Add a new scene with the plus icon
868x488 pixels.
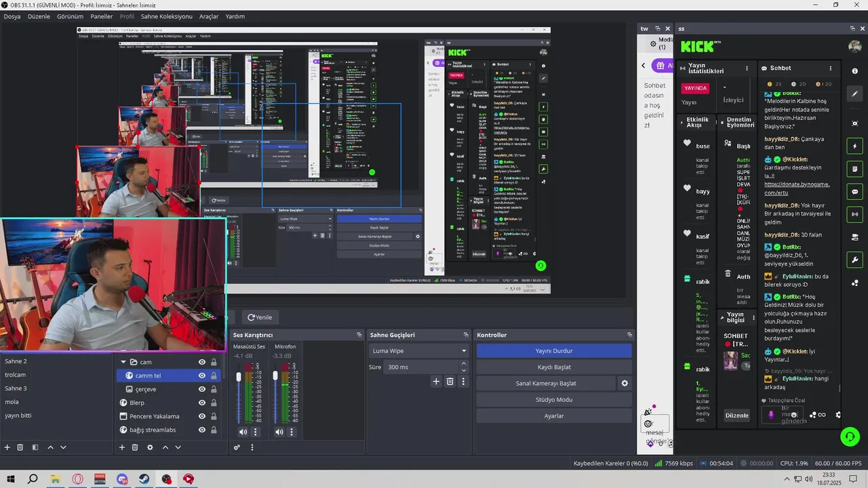(7, 447)
